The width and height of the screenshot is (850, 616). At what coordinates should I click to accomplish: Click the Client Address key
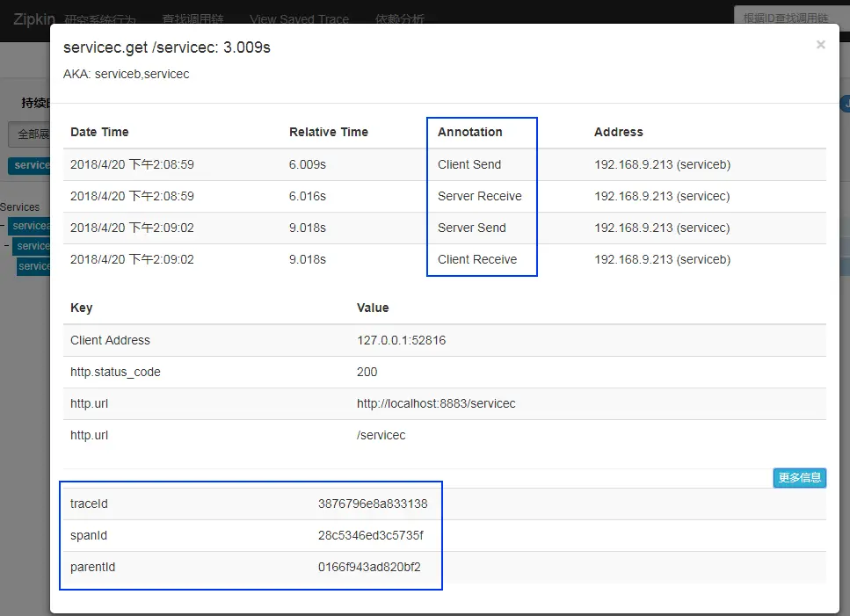click(x=110, y=340)
